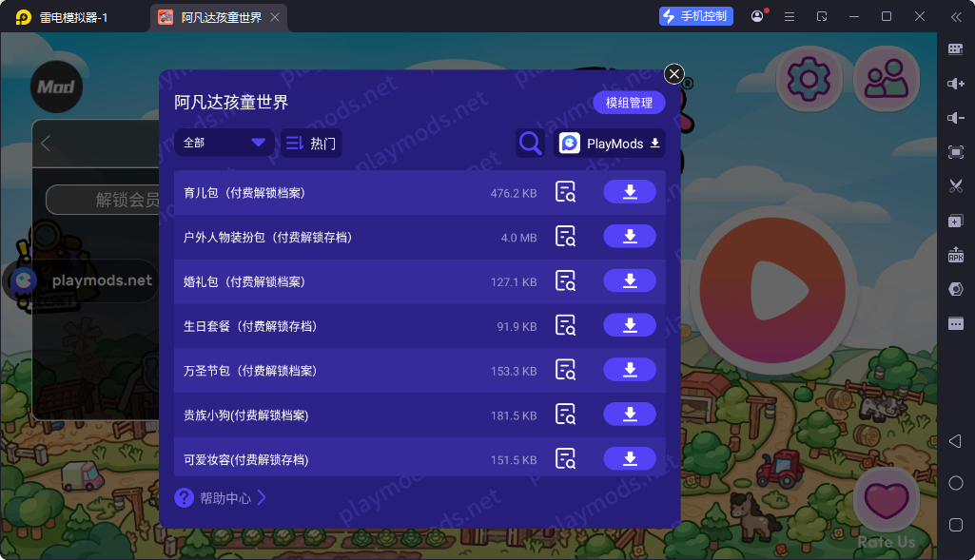The image size is (975, 560).
Task: Select the 476.2 KB size text
Action: 514,193
